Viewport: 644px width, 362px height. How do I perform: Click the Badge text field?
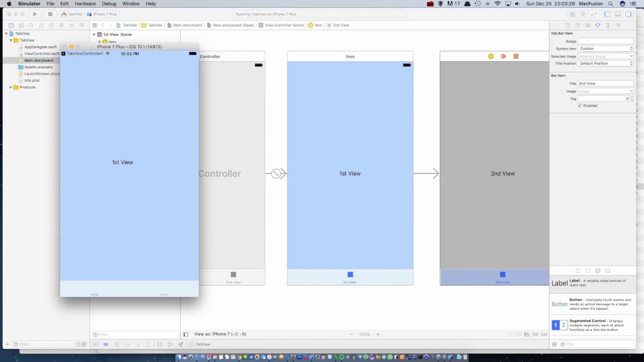point(606,41)
